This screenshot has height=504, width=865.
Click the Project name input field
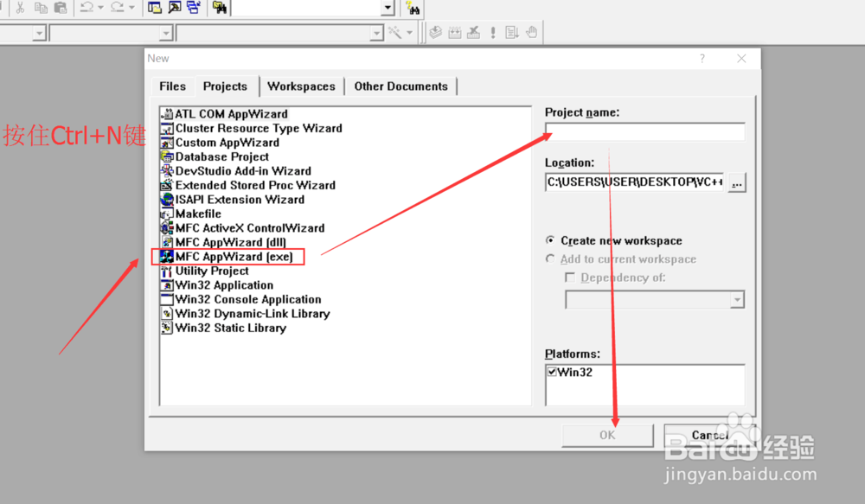645,131
